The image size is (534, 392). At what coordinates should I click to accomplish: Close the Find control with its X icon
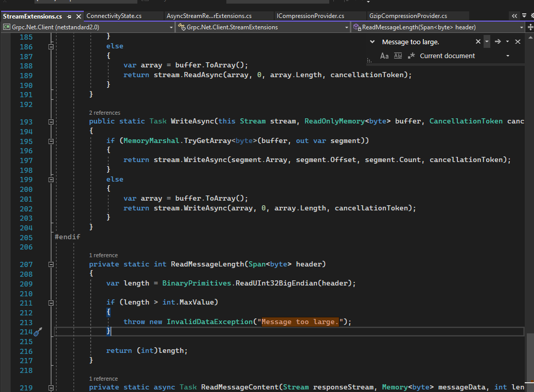pyautogui.click(x=518, y=42)
